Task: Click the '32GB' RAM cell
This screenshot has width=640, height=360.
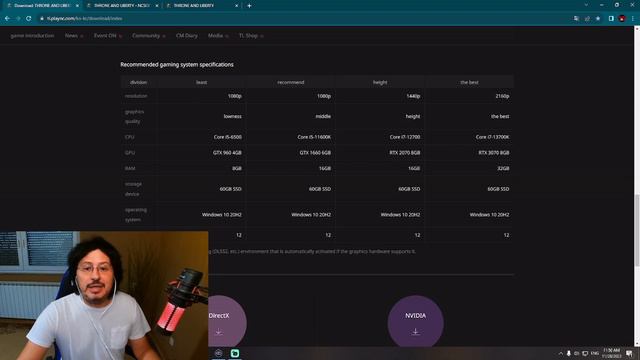Action: (x=503, y=168)
